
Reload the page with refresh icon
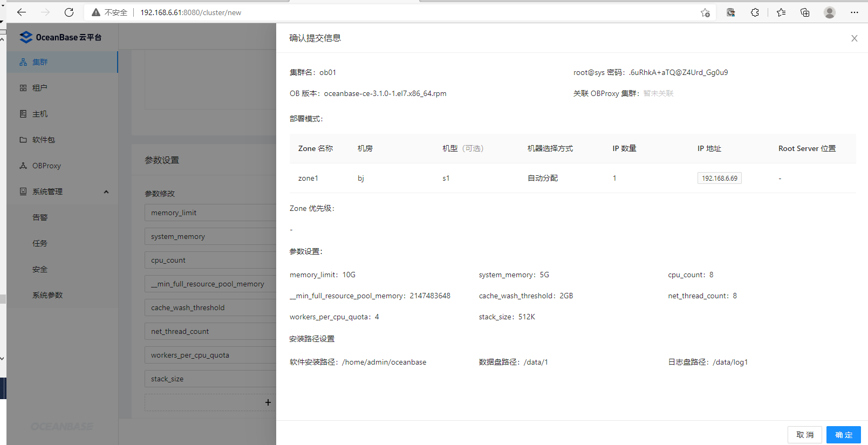click(x=69, y=12)
